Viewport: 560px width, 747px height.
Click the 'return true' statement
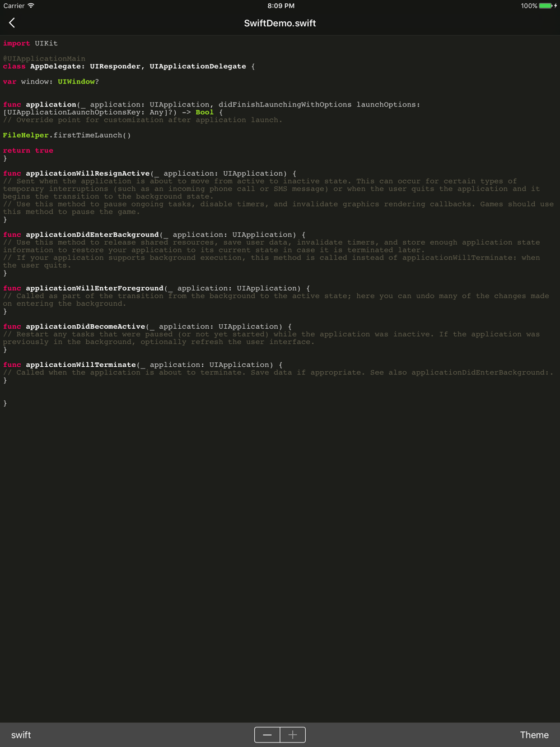point(28,150)
